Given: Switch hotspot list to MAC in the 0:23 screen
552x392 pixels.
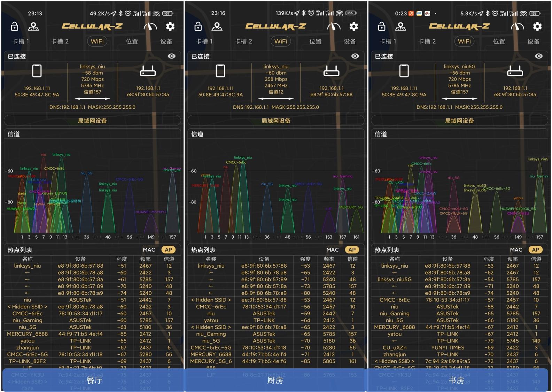Looking at the screenshot, I should point(516,249).
